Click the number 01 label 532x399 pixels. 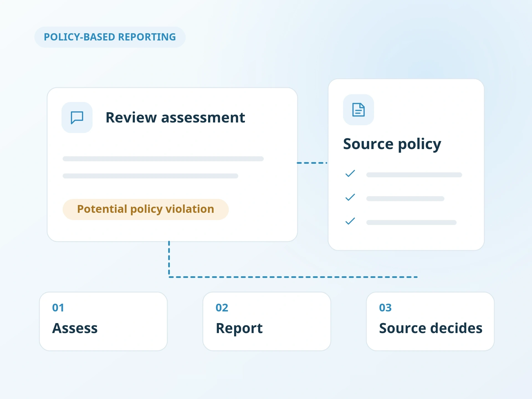click(58, 308)
